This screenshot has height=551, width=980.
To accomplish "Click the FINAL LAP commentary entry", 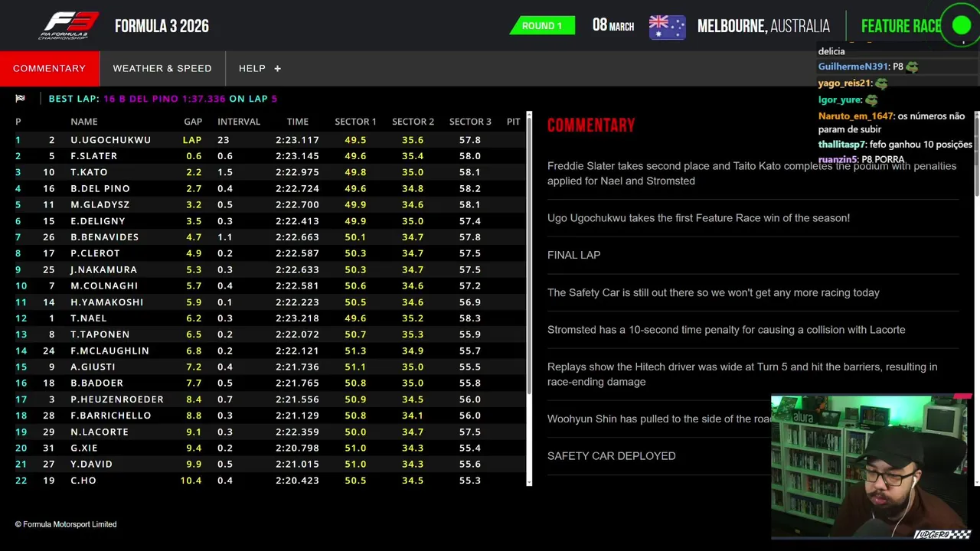I will coord(574,255).
